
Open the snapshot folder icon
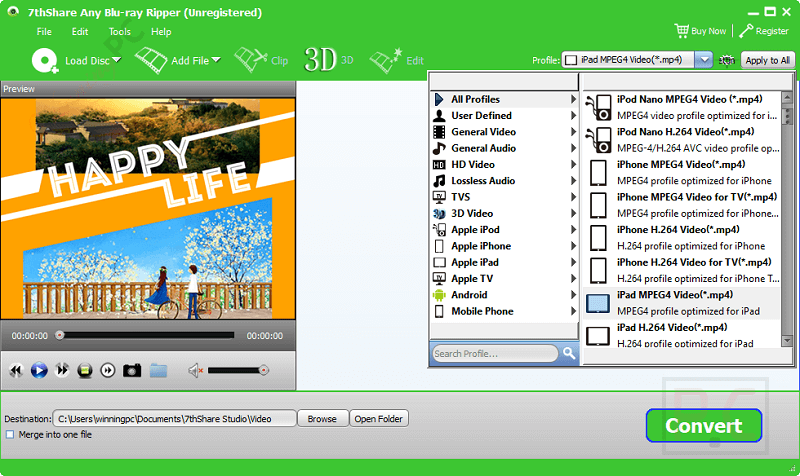click(159, 370)
